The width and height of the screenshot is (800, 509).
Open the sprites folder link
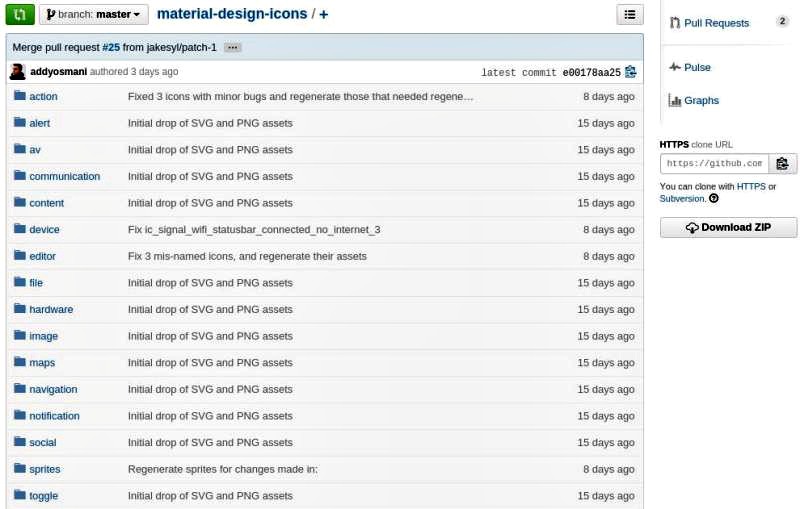pos(44,469)
